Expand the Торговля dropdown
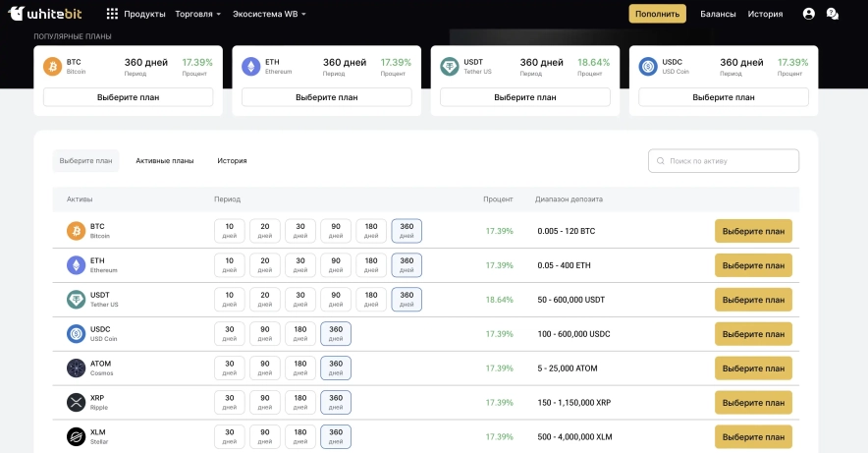Screen dimensions: 868x453 197,15
